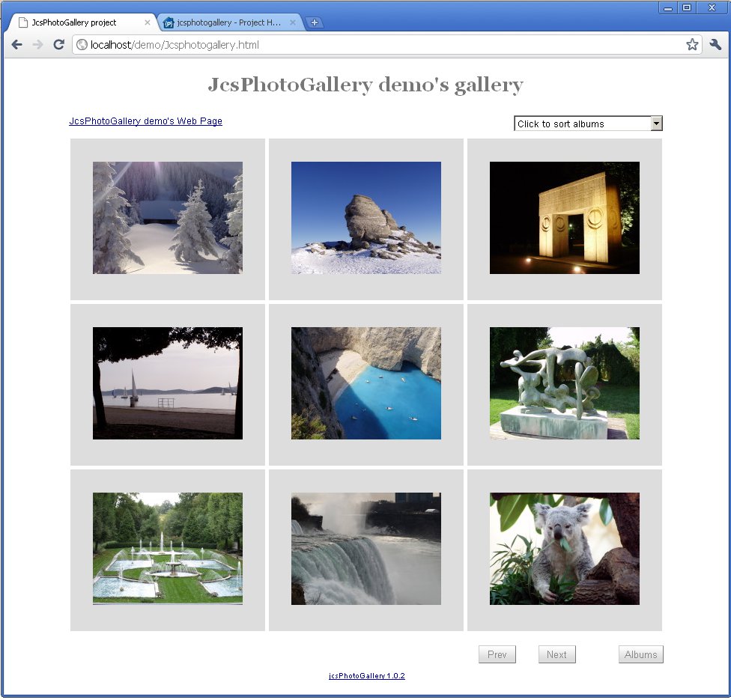Bookmark this page with the star icon

click(692, 44)
